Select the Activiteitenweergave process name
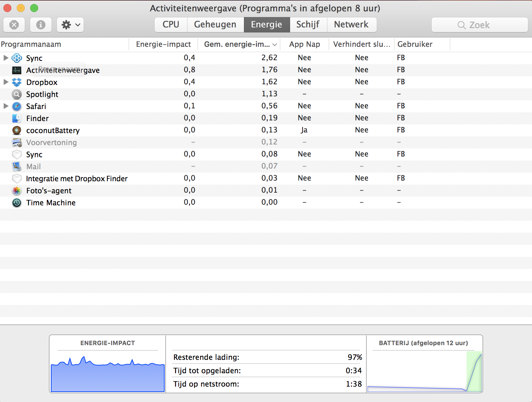This screenshot has height=402, width=532. pyautogui.click(x=63, y=70)
